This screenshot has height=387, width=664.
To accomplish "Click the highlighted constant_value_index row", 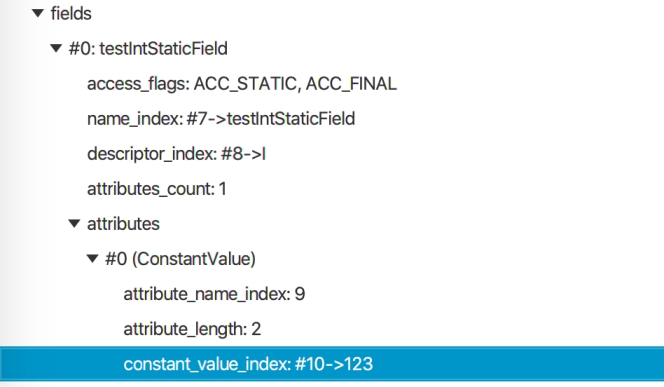I will 332,364.
